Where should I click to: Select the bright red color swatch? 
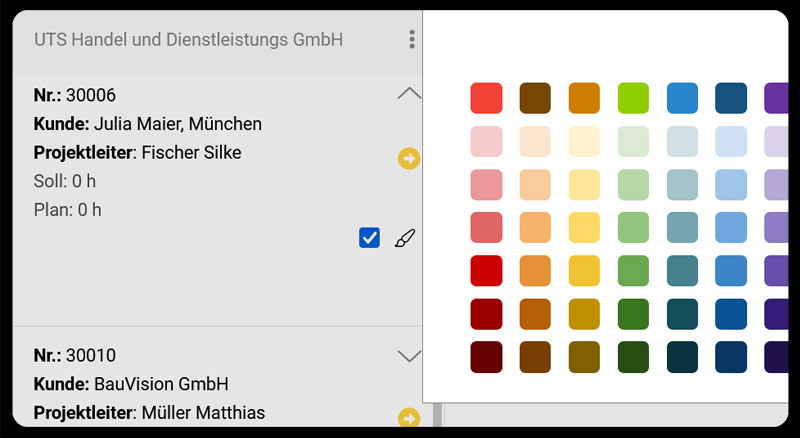[486, 98]
